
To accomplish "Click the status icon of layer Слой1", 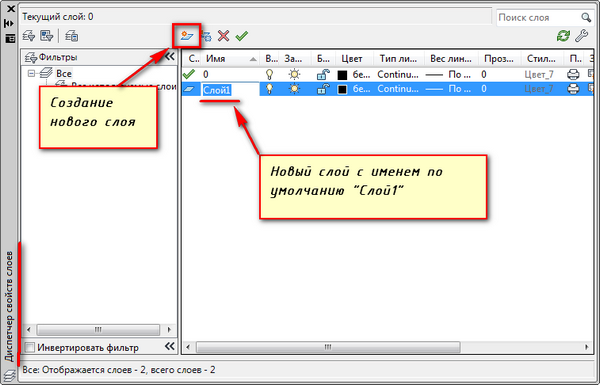I will tap(189, 89).
